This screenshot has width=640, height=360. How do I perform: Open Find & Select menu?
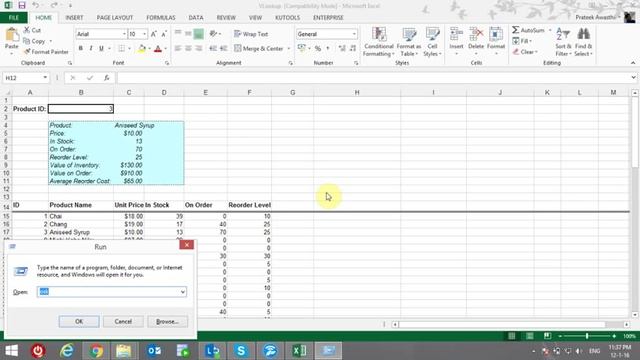click(x=583, y=42)
